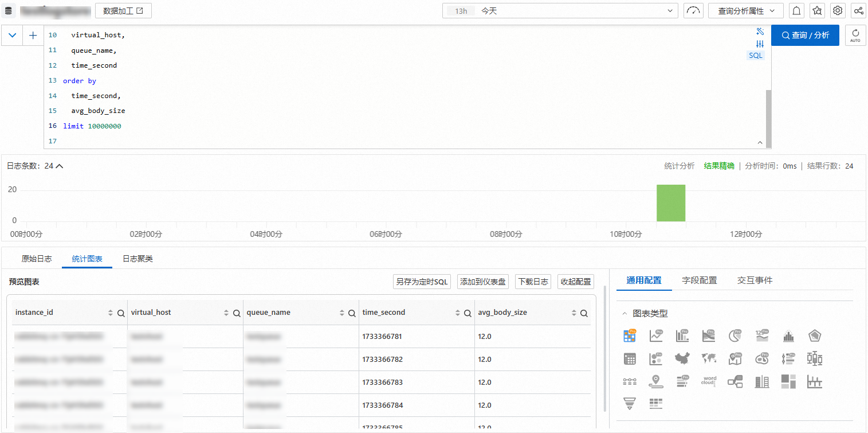Click 另存为定时SQL button

pos(422,282)
